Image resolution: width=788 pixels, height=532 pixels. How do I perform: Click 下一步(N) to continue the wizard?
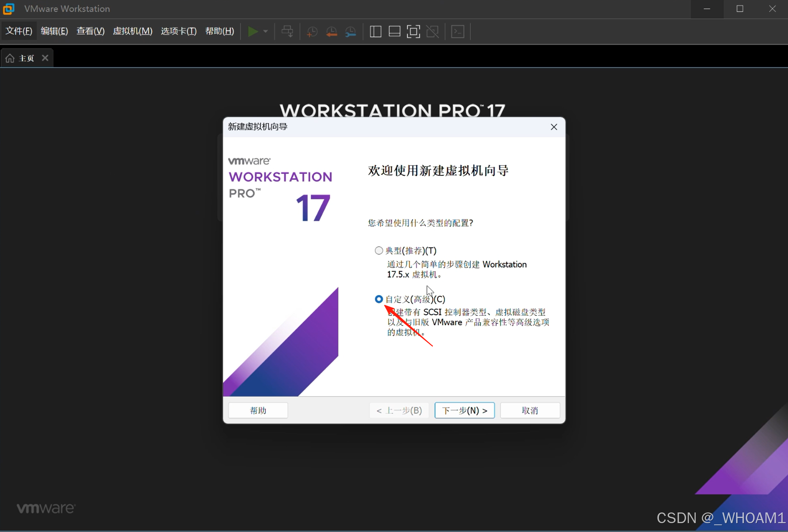[465, 411]
